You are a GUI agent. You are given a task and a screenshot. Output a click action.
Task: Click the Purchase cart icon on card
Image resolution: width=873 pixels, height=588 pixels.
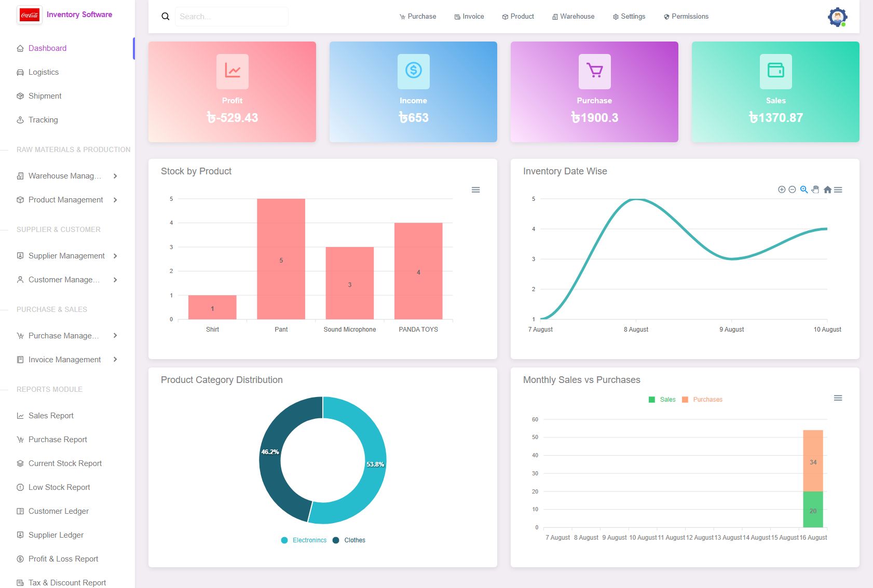pos(595,71)
